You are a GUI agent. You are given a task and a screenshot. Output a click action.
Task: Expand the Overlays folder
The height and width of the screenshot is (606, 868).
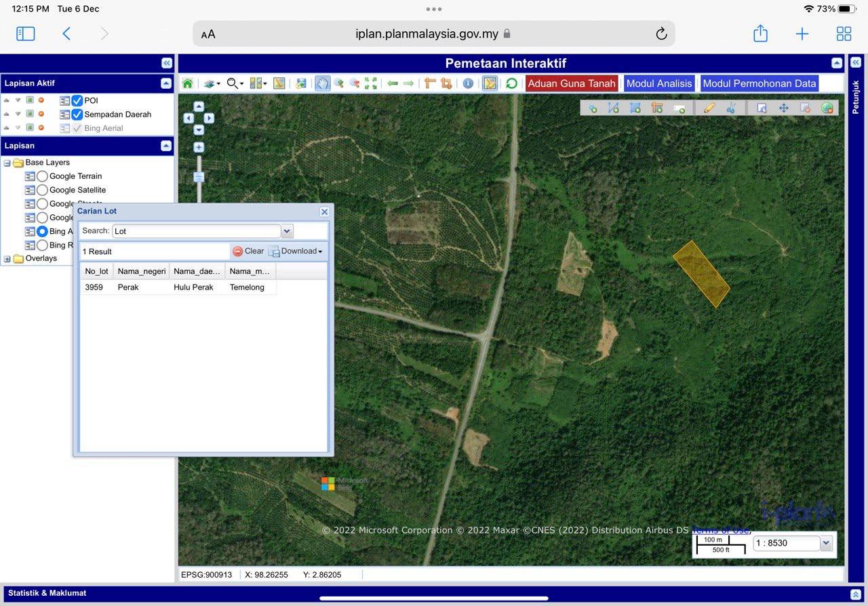[7, 259]
